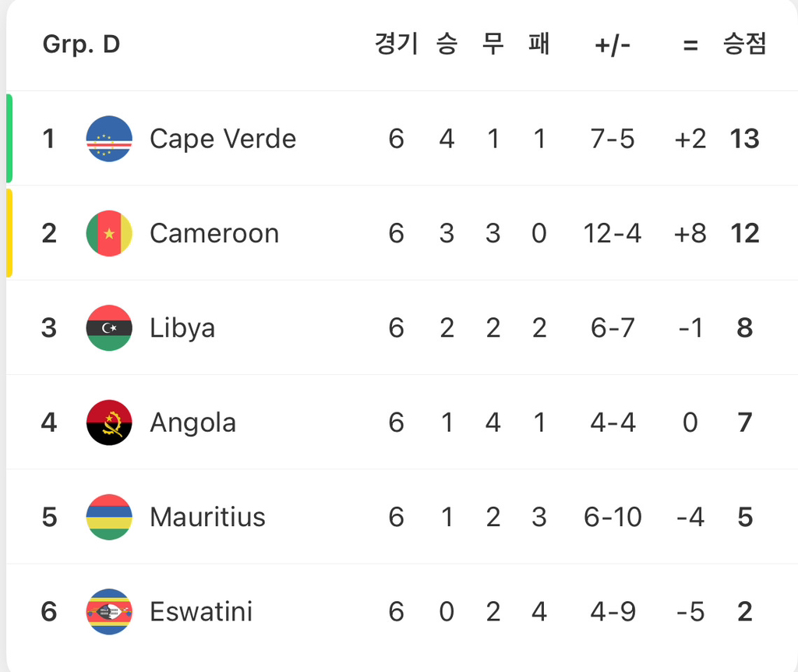
Task: Open the Mauritius team name
Action: coord(207,517)
